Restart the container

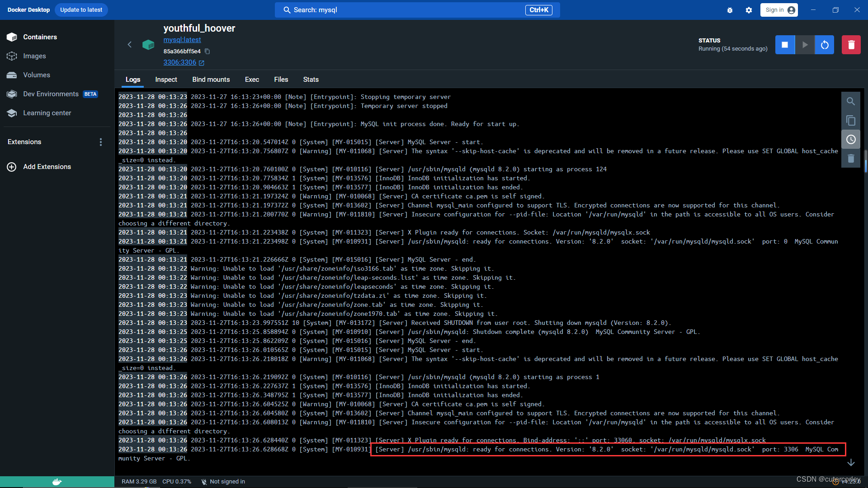coord(825,45)
